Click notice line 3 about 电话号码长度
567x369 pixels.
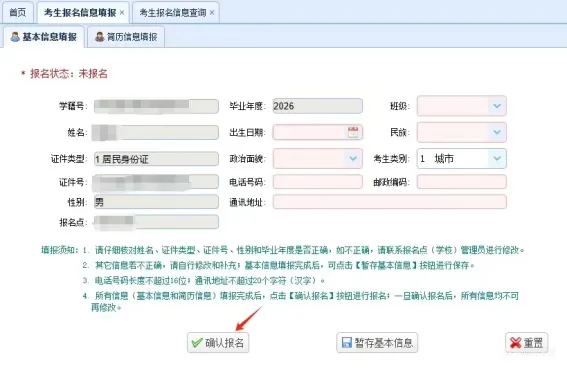(x=204, y=281)
